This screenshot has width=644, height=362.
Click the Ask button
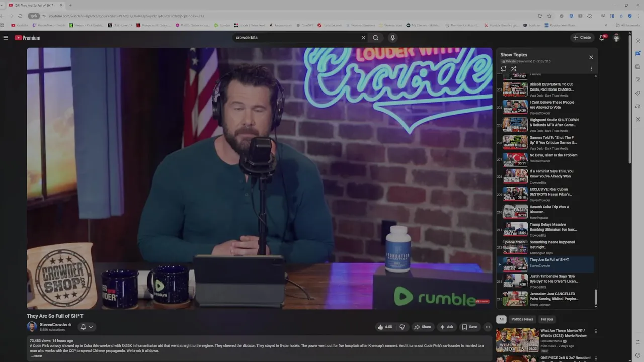[x=446, y=327]
